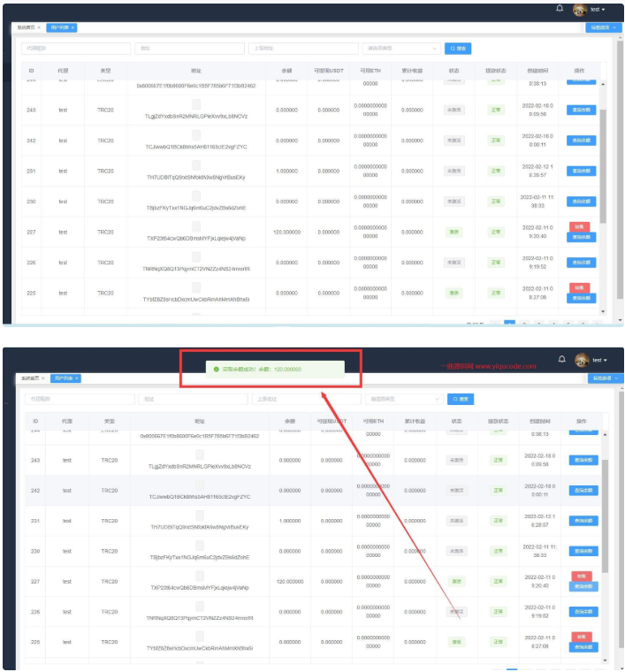625x672 pixels.
Task: Click the bell icon in the lower screenshot
Action: point(562,359)
